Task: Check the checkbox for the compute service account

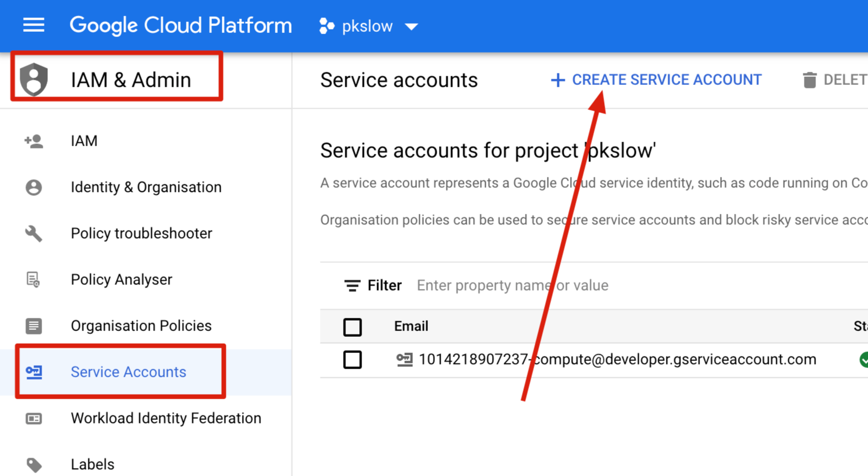Action: tap(352, 359)
